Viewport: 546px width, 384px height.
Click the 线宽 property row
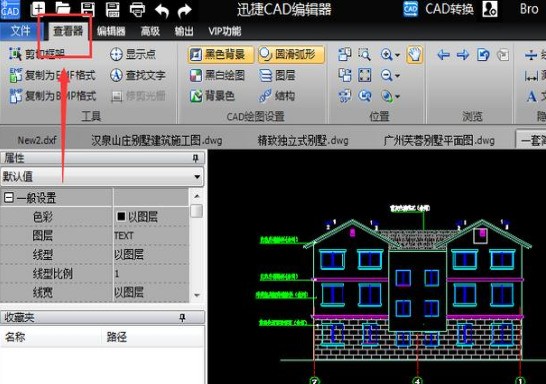[94, 292]
